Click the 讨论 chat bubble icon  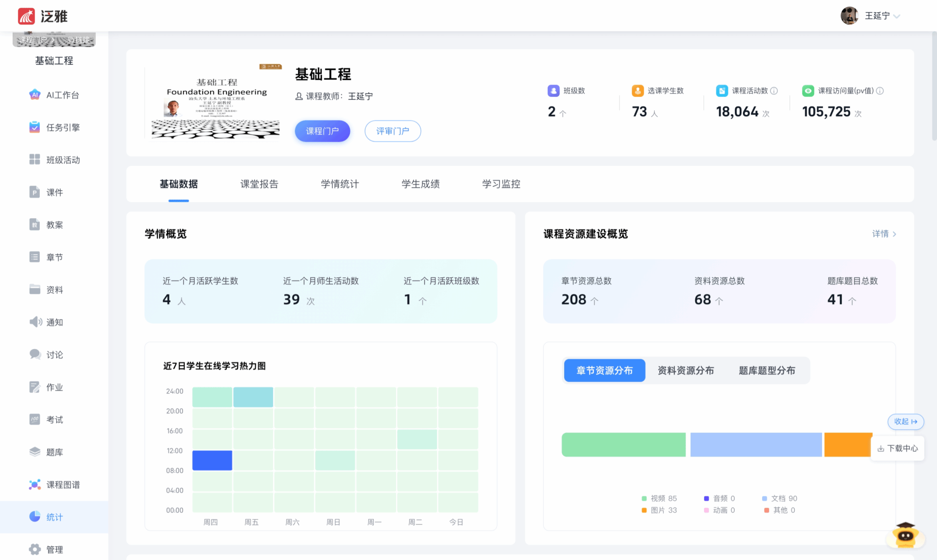tap(35, 354)
